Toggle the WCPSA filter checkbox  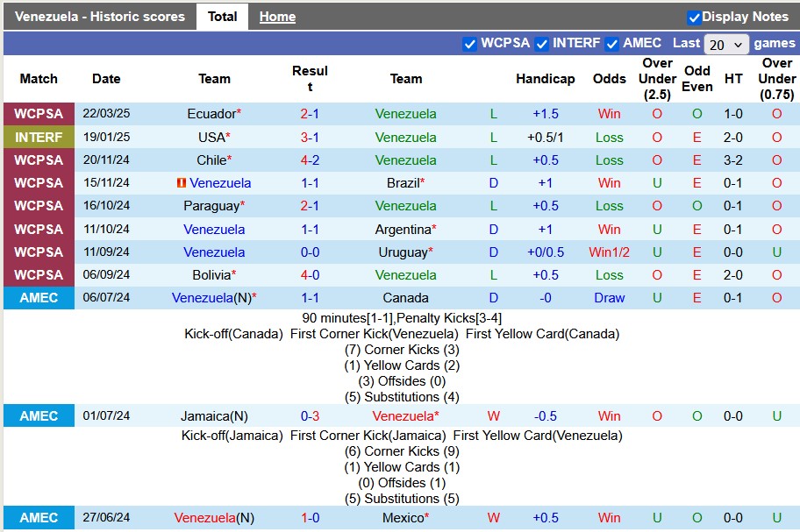pos(470,44)
